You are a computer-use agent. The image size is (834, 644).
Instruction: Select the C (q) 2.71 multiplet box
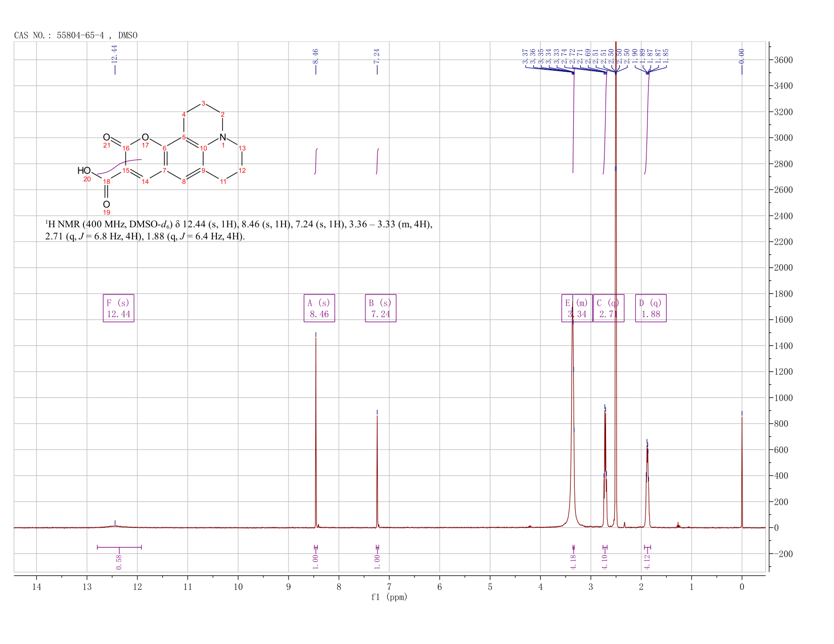609,308
